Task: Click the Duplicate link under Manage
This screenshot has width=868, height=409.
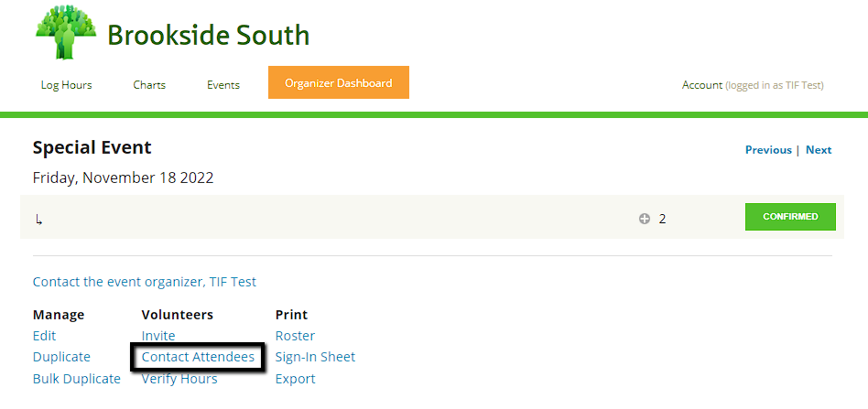Action: 61,357
